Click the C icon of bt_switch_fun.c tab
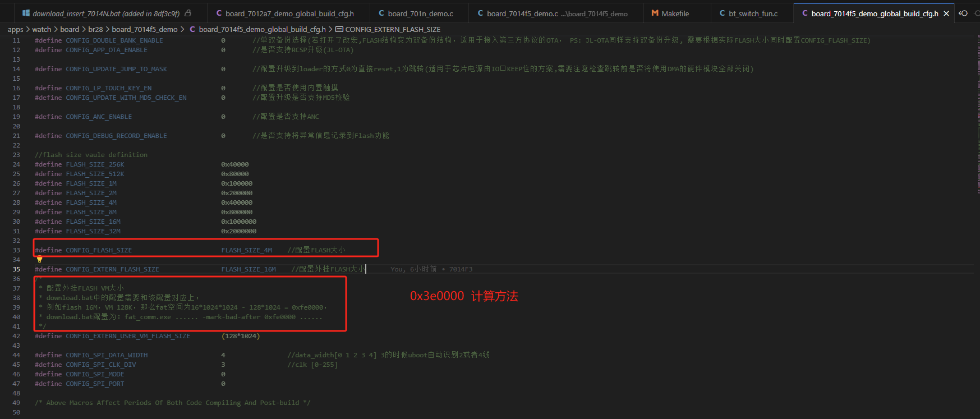 [722, 13]
